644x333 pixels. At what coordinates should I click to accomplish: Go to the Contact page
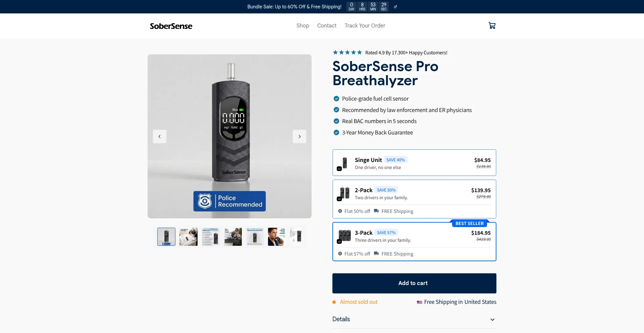coord(327,25)
